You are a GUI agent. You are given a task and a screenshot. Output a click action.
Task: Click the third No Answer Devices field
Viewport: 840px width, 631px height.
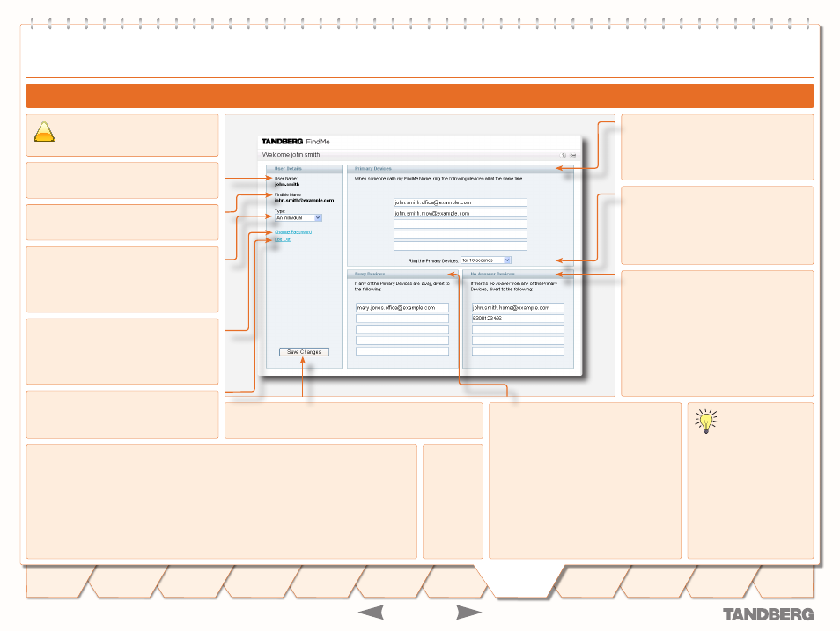[518, 329]
